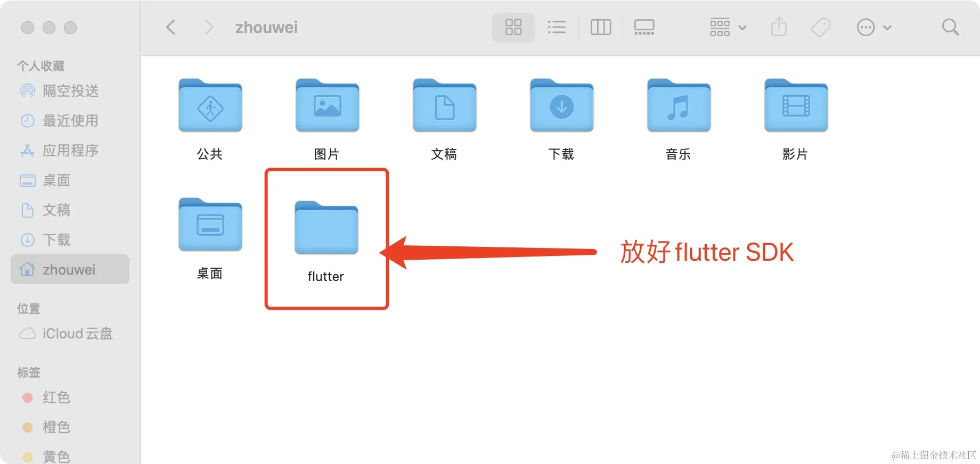980x464 pixels.
Task: Select the 文稿 folder icon in file area
Action: (445, 105)
